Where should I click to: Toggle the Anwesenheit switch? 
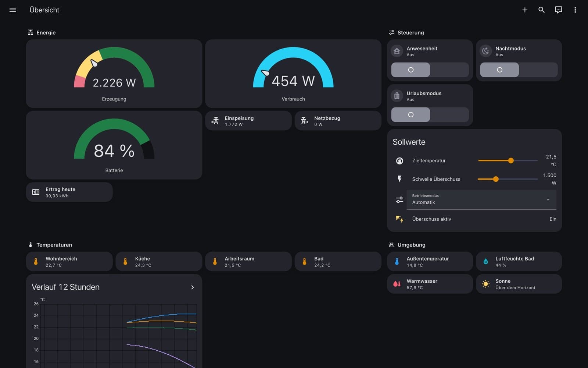(x=430, y=70)
